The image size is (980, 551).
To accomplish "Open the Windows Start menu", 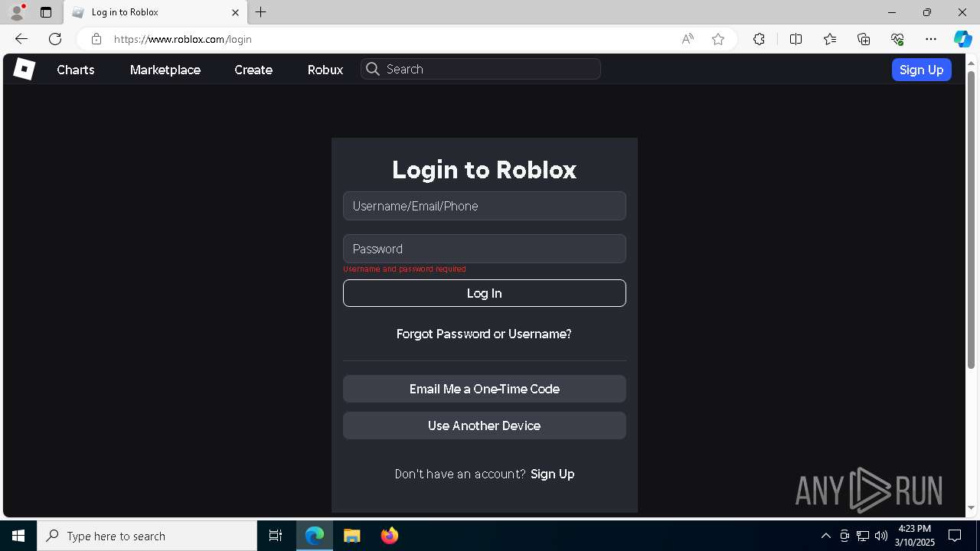I will [x=18, y=536].
